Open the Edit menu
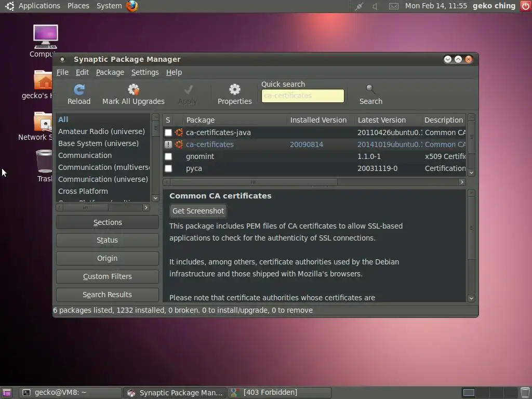 pos(82,72)
